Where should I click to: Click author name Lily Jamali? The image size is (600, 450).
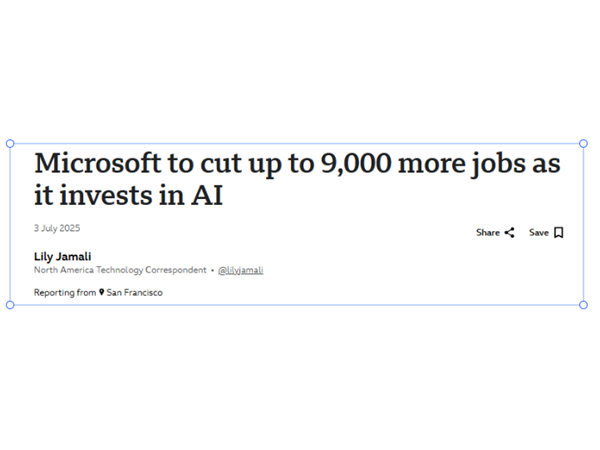click(63, 256)
